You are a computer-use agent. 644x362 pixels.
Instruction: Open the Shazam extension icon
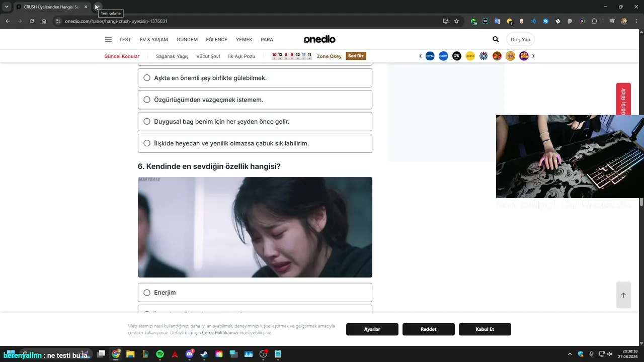tap(545, 21)
